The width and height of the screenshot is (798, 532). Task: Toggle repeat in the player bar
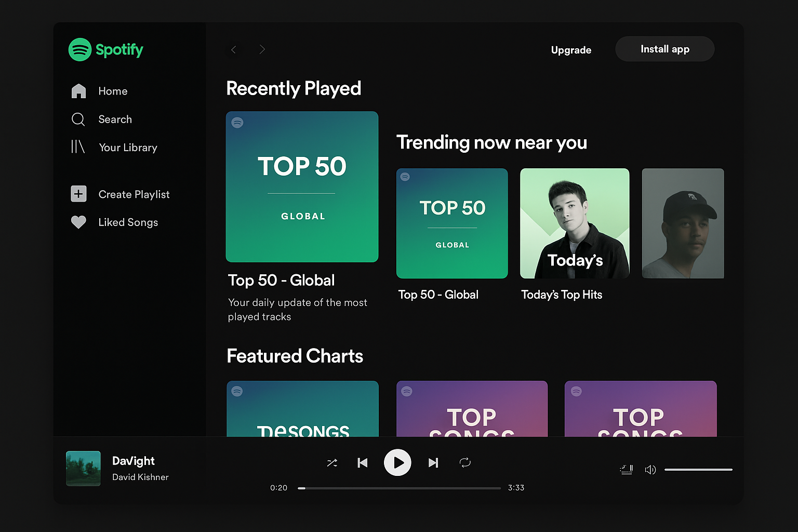(465, 462)
